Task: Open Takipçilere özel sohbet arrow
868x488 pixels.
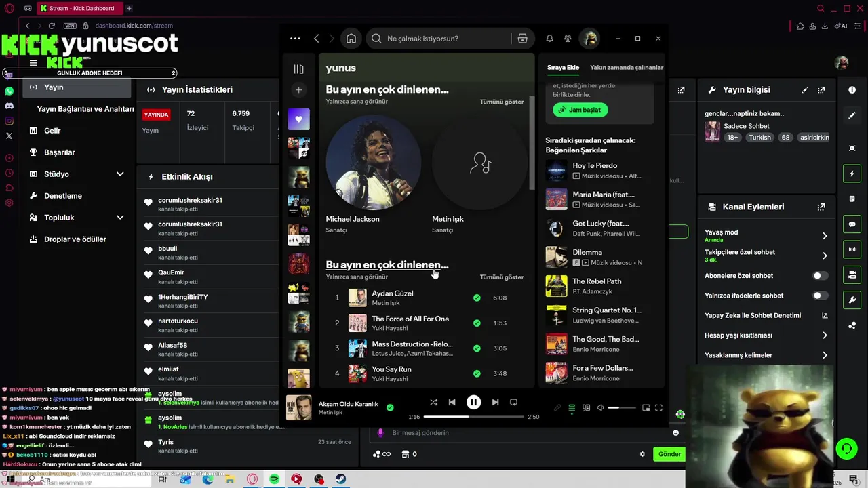Action: tap(825, 256)
